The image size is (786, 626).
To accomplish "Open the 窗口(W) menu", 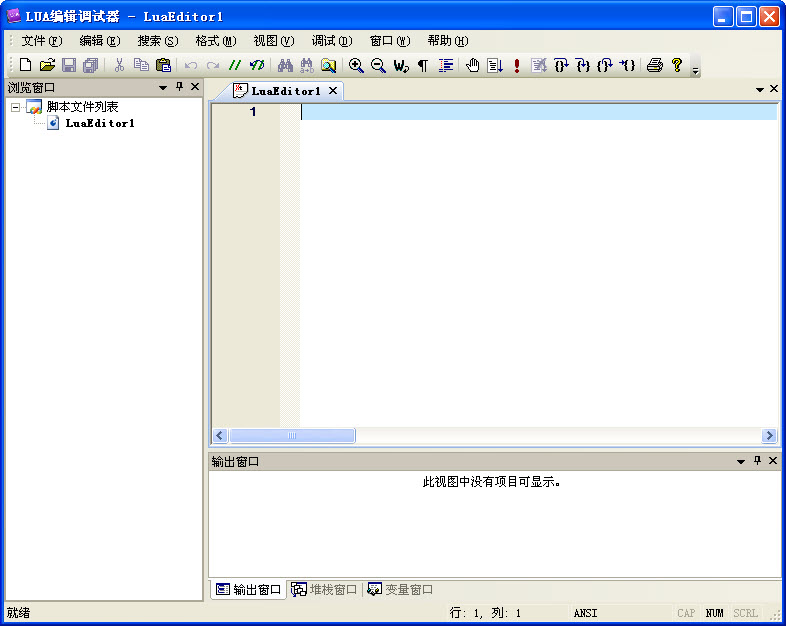I will tap(390, 41).
